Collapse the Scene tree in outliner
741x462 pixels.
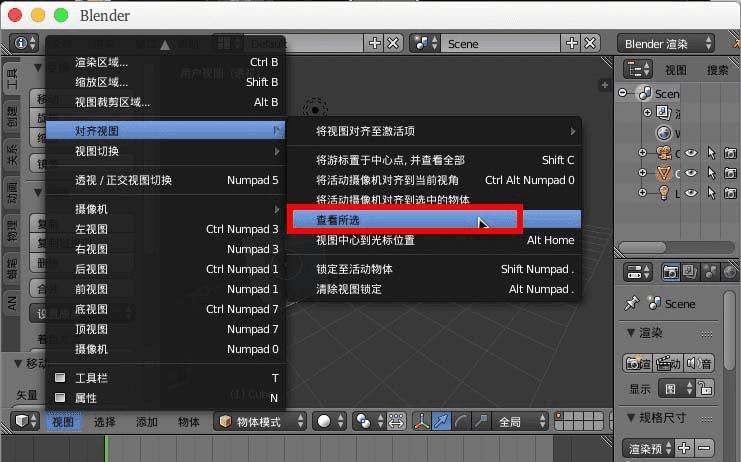(x=623, y=93)
